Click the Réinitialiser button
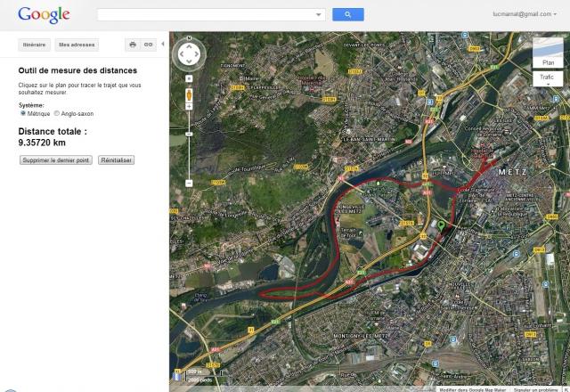The width and height of the screenshot is (570, 392). point(116,160)
